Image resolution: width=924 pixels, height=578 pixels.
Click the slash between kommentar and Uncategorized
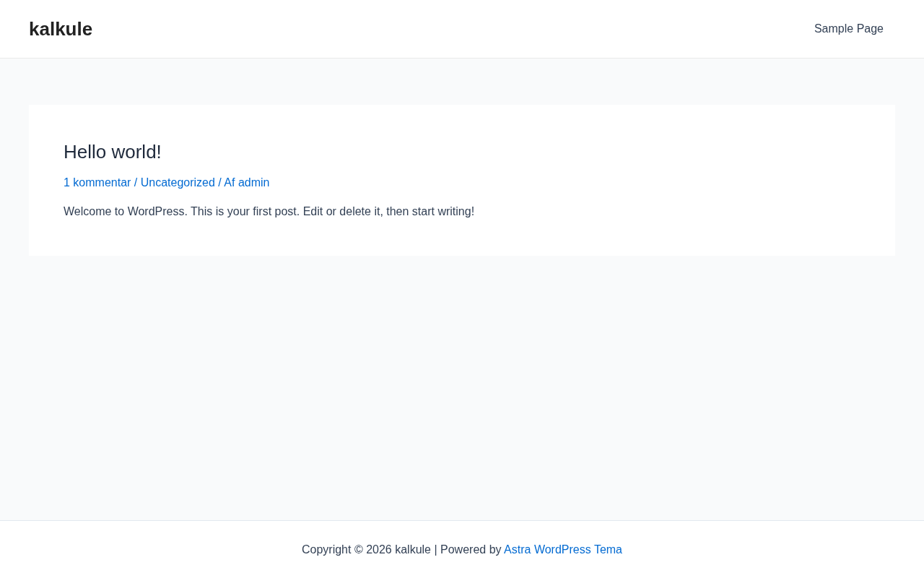coord(136,183)
